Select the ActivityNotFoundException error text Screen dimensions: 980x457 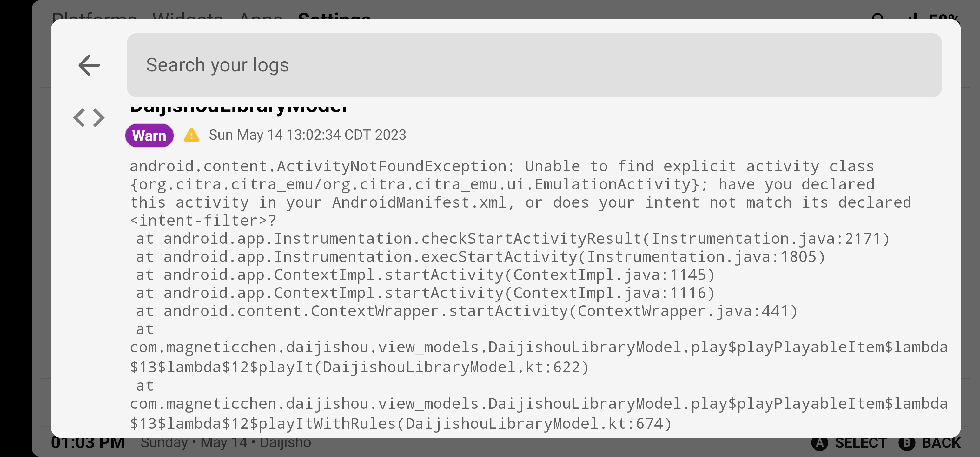(494, 193)
